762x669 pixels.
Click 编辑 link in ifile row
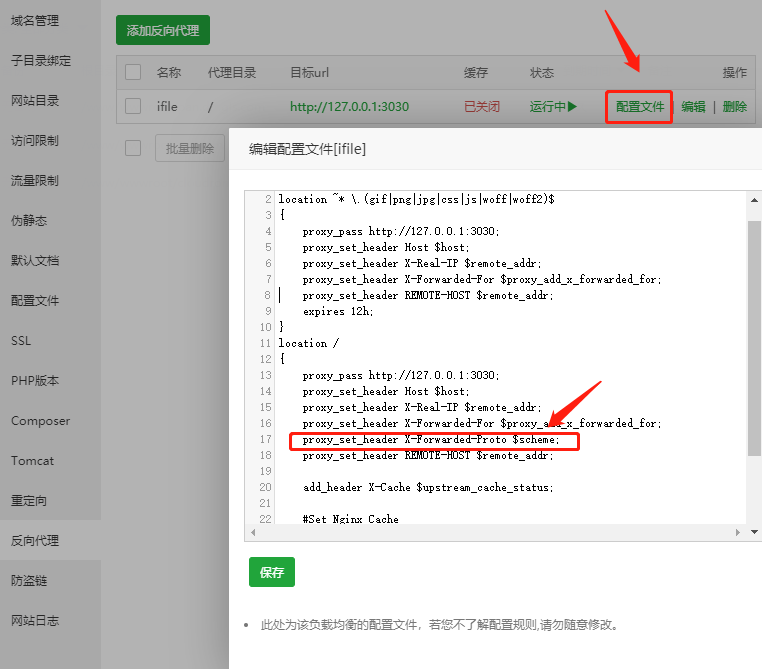[693, 107]
